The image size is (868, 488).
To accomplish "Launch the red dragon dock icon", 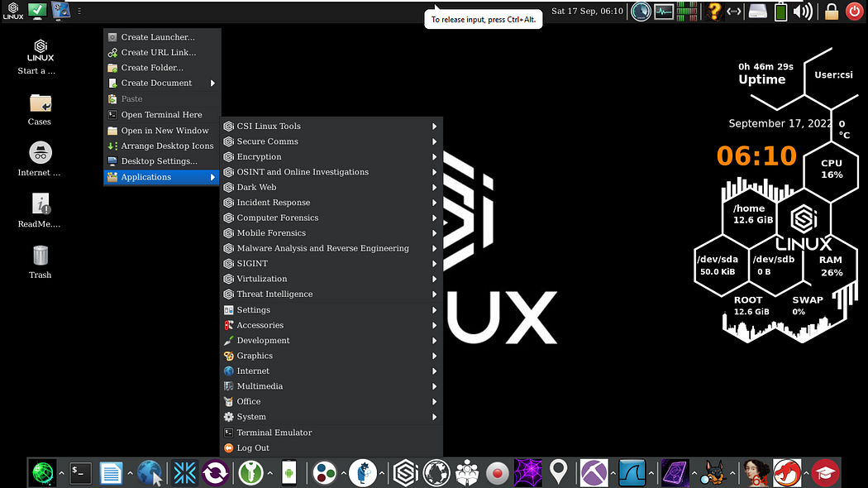I will pos(787,474).
